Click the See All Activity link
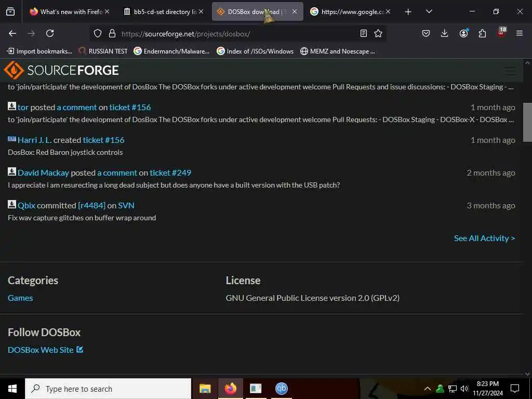 tap(485, 238)
